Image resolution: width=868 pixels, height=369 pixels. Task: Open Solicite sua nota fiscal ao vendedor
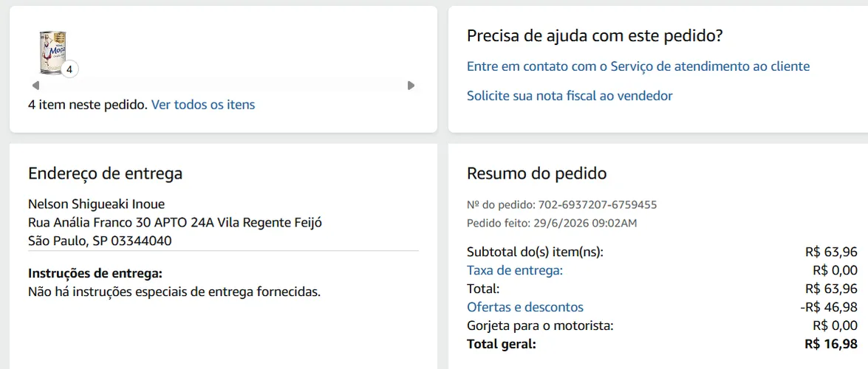tap(570, 96)
